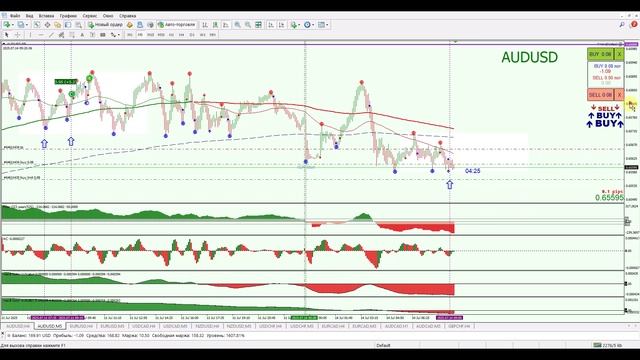Expand the new chart dropdown arrow
Image resolution: width=640 pixels, height=360 pixels.
13,25
